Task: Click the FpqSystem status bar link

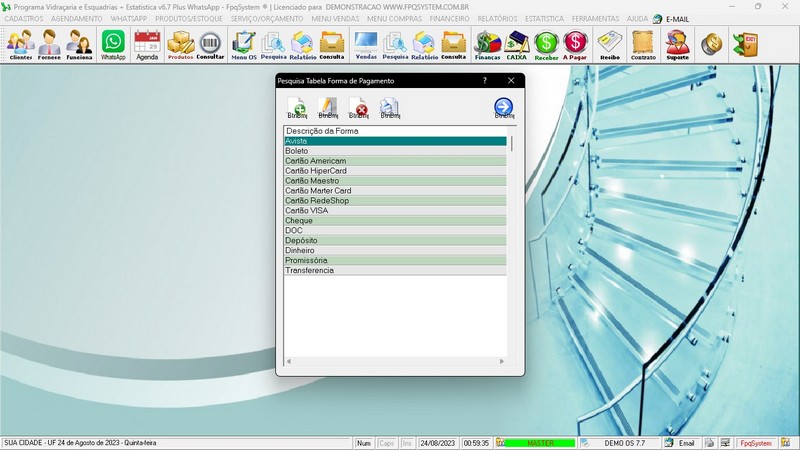Action: (756, 443)
